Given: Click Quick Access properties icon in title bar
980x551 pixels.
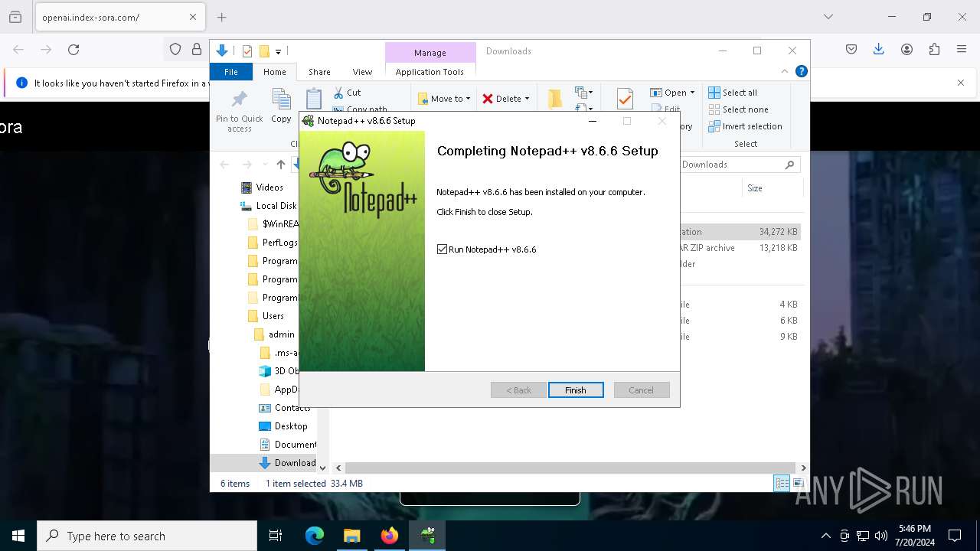Looking at the screenshot, I should (247, 51).
